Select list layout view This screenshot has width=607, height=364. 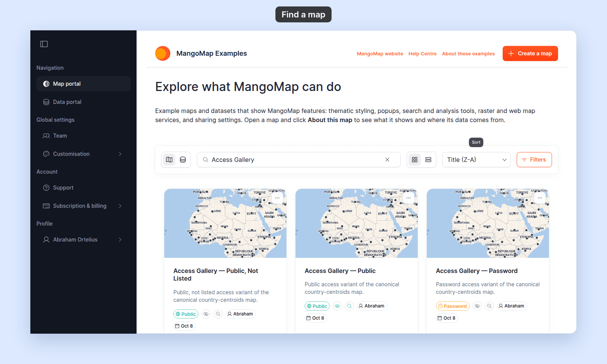428,160
